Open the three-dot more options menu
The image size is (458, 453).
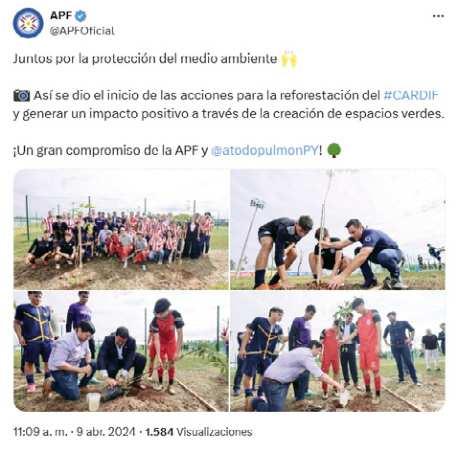[x=438, y=16]
